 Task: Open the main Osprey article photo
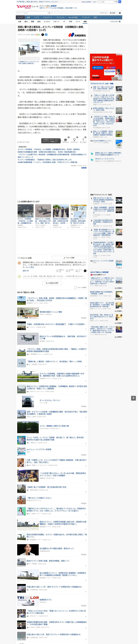click(x=29, y=49)
